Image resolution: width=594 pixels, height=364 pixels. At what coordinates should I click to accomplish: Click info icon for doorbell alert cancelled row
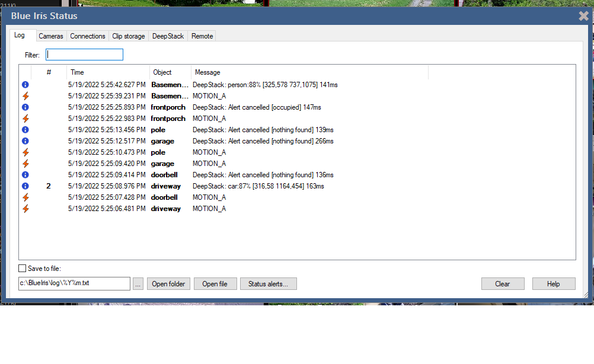tap(25, 175)
